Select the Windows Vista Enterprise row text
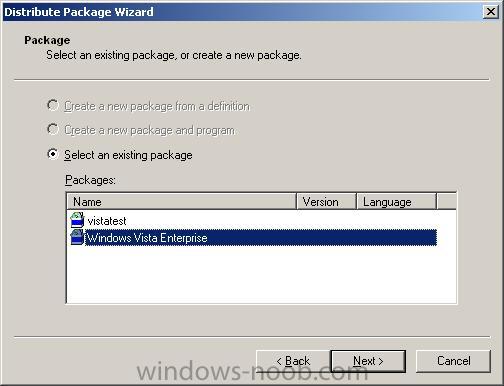504x386 pixels. click(147, 238)
